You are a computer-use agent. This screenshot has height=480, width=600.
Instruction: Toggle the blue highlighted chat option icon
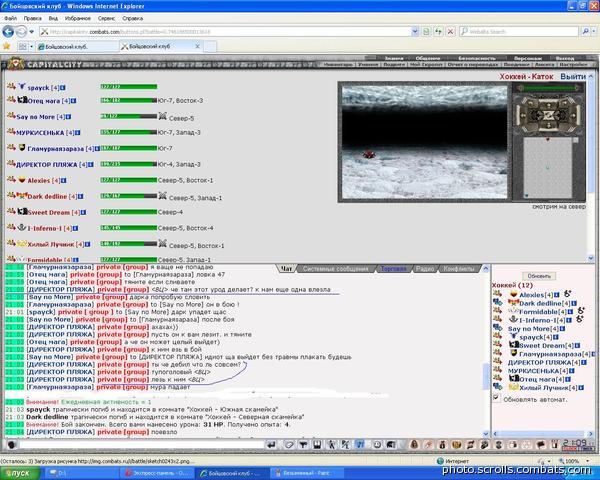pyautogui.click(x=360, y=445)
